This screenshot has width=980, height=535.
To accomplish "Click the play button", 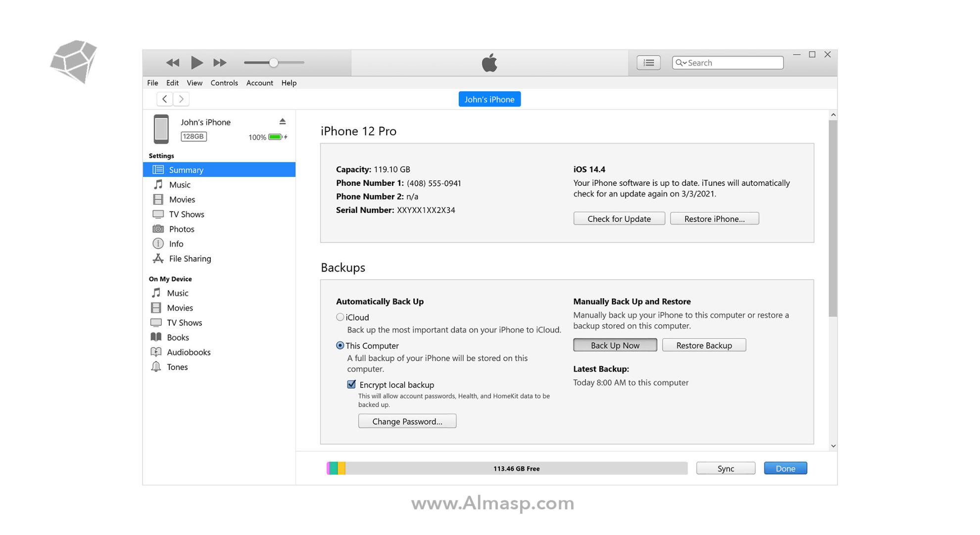I will 196,62.
